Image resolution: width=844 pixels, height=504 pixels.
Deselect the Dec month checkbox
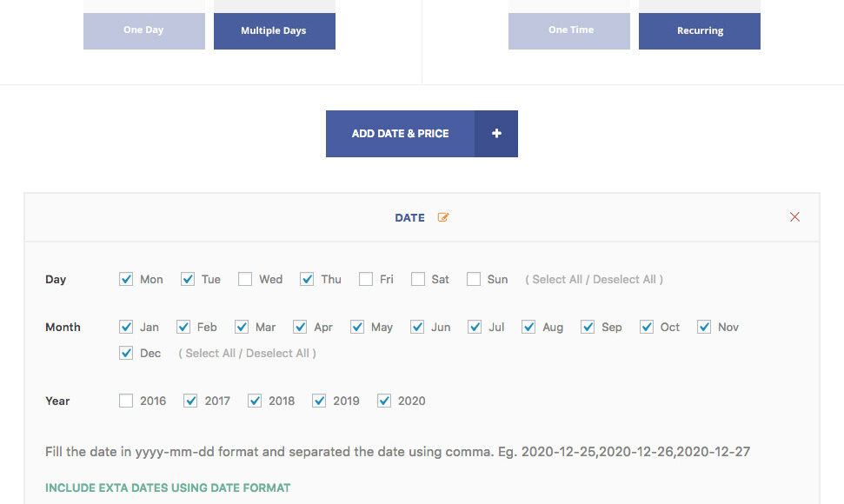coord(126,353)
